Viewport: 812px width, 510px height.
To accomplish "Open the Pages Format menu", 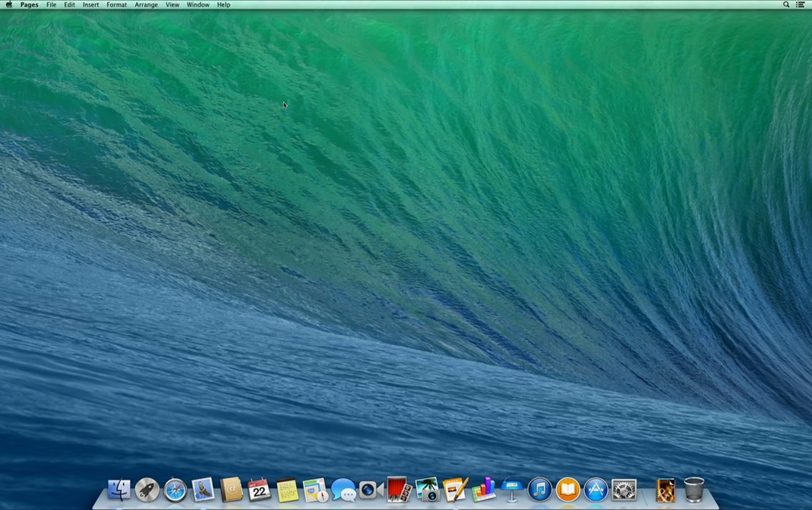I will [x=116, y=4].
